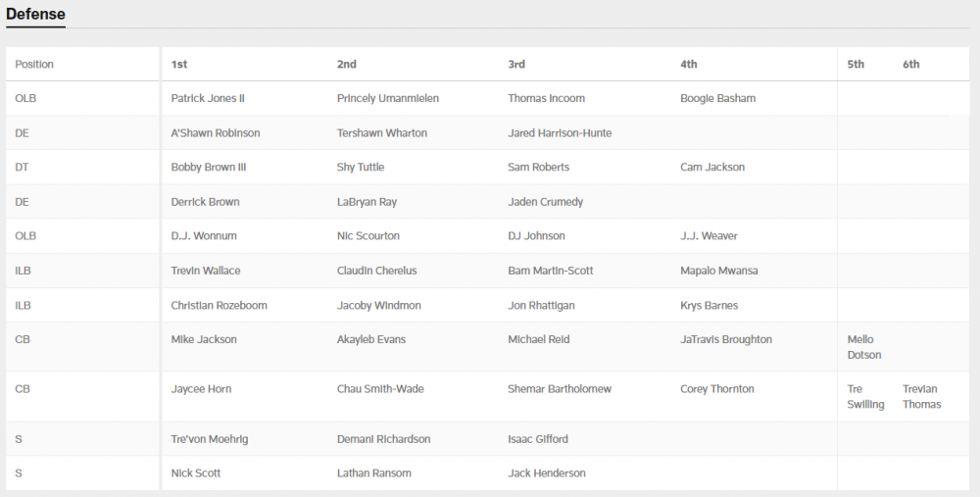
Task: Open Princely Umanmielen's profile
Action: click(387, 98)
